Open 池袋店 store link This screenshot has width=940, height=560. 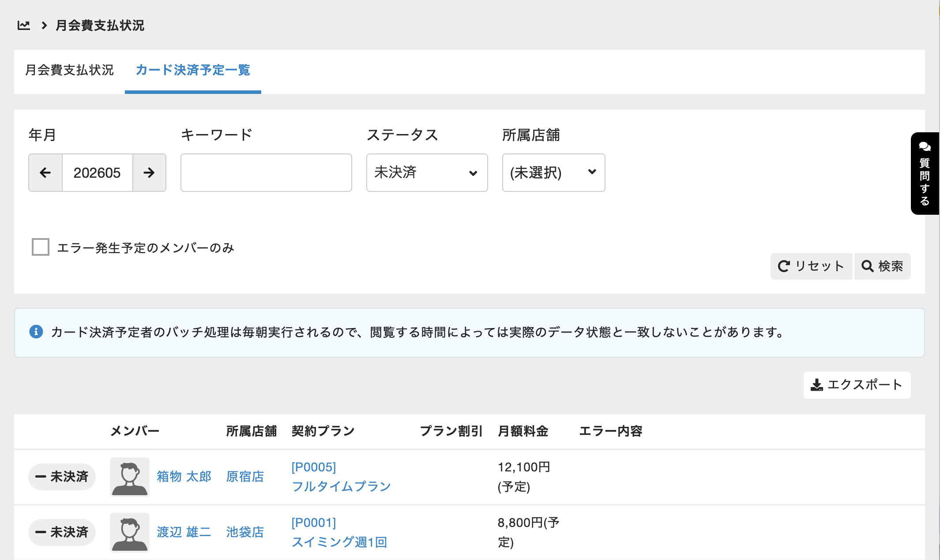pyautogui.click(x=245, y=532)
